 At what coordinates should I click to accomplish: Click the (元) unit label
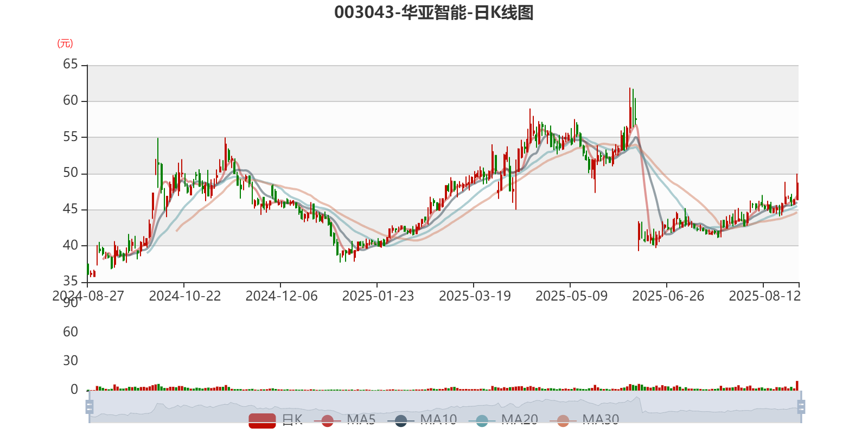(65, 43)
